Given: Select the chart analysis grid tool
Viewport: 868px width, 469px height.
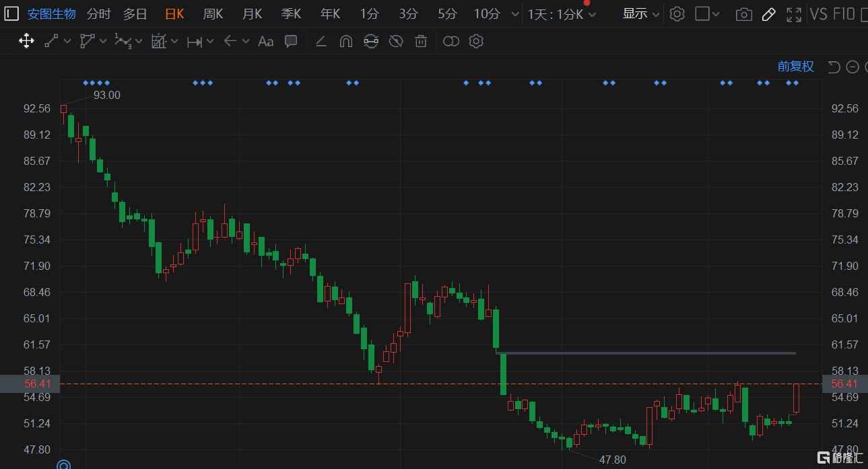Looking at the screenshot, I should click(x=159, y=41).
